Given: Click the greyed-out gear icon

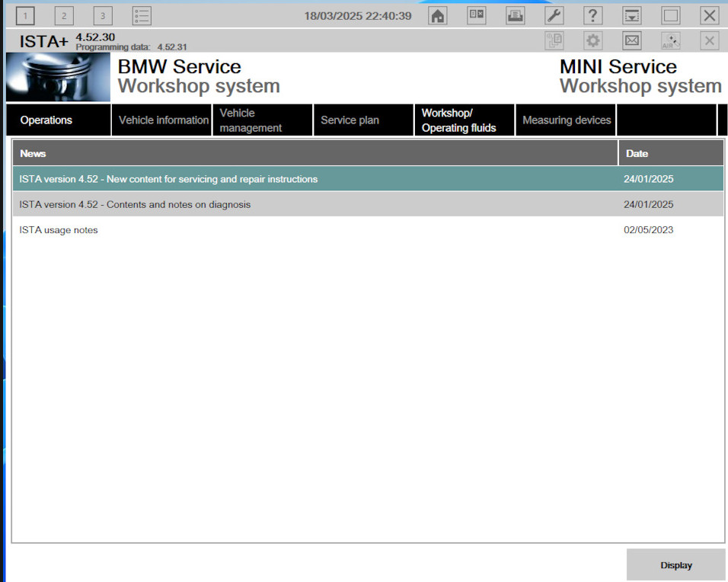Looking at the screenshot, I should click(x=593, y=41).
